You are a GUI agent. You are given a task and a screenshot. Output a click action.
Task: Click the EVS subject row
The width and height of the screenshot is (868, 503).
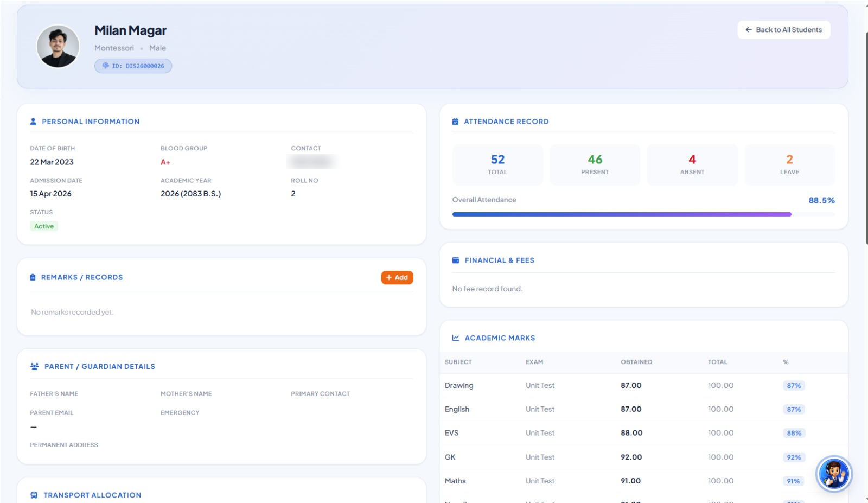(643, 433)
